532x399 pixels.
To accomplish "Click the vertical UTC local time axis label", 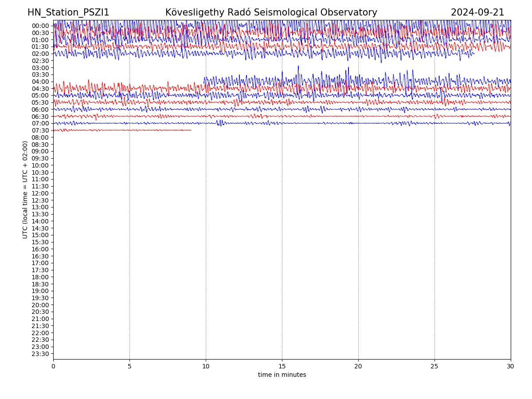I will pyautogui.click(x=25, y=190).
